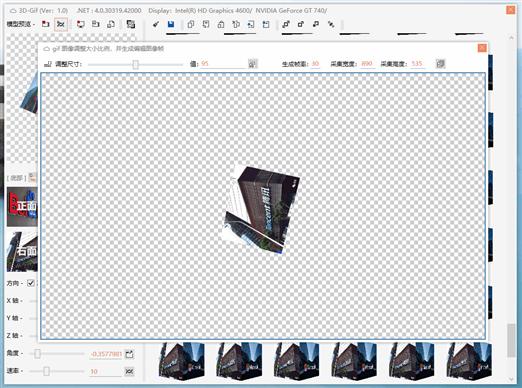The width and height of the screenshot is (522, 388).
Task: Click the 生成帧率 input field
Action: pyautogui.click(x=315, y=64)
